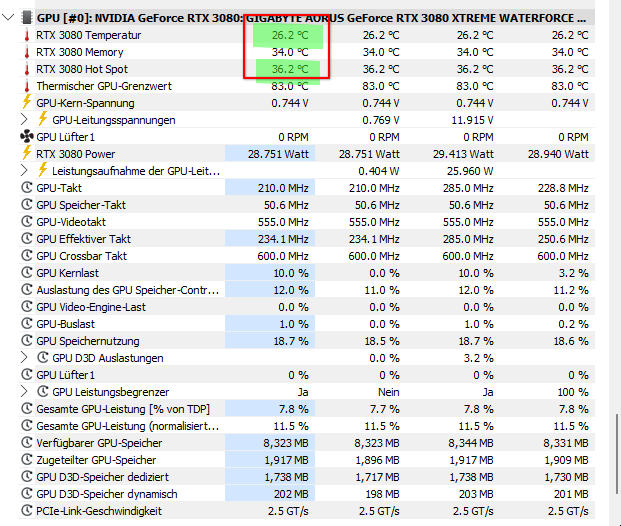Screen dimensions: 621x526
Task: Select the GPU Video-Engine-Last label
Action: point(91,307)
